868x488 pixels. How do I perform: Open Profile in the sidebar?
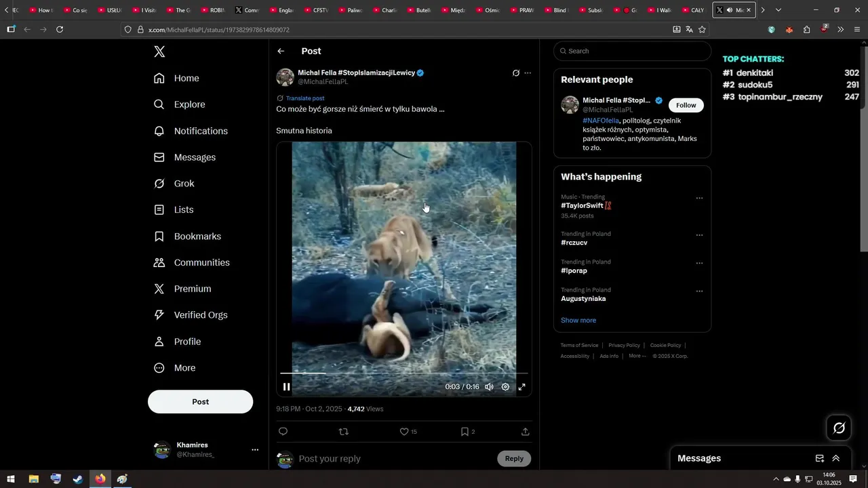177,342
